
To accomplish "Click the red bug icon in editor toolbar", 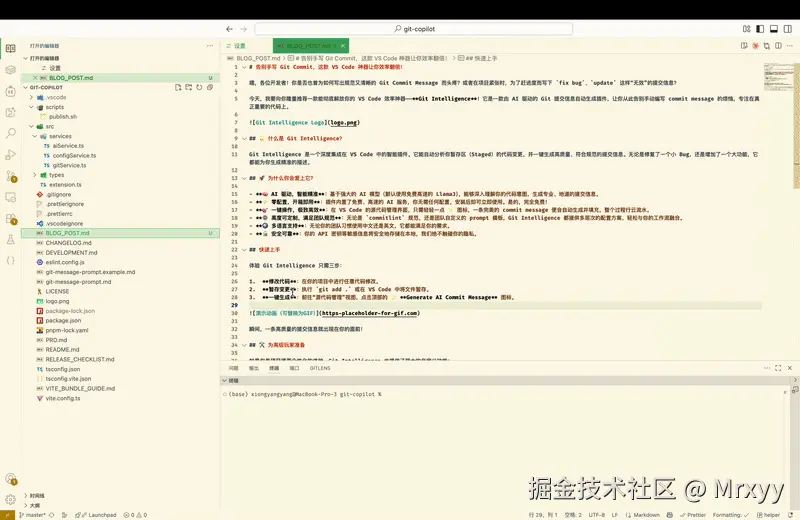I will [x=756, y=46].
